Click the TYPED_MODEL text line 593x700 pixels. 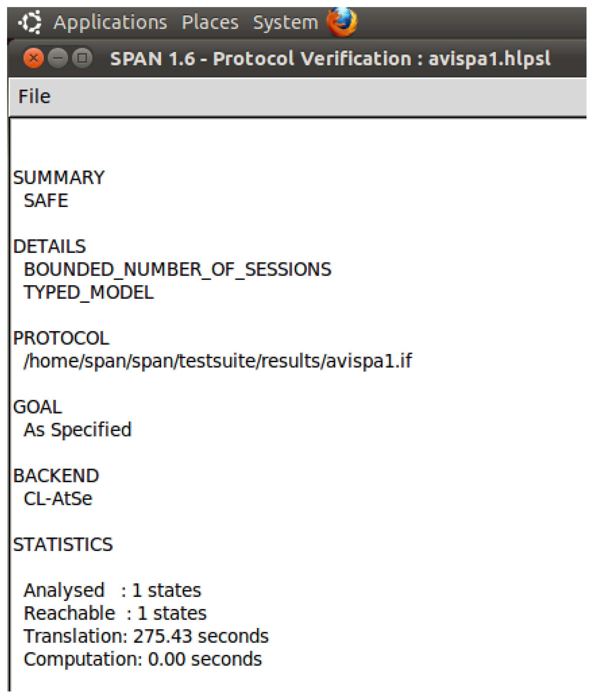pos(88,292)
